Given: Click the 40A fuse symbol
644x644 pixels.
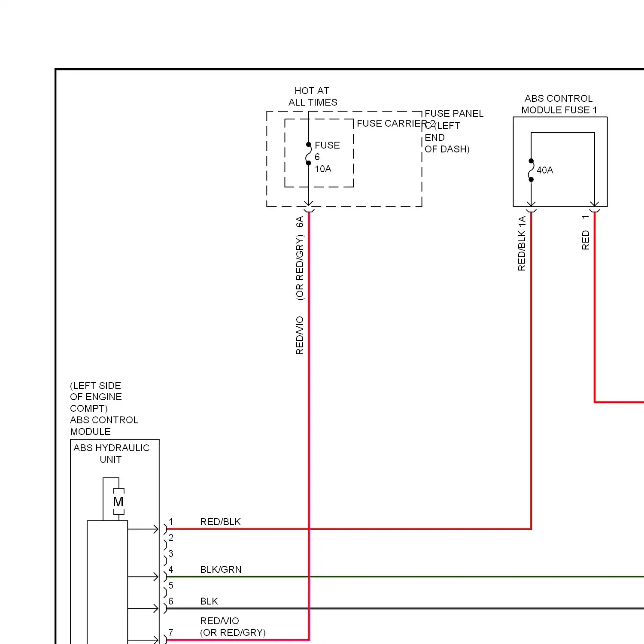Looking at the screenshot, I should coord(531,170).
